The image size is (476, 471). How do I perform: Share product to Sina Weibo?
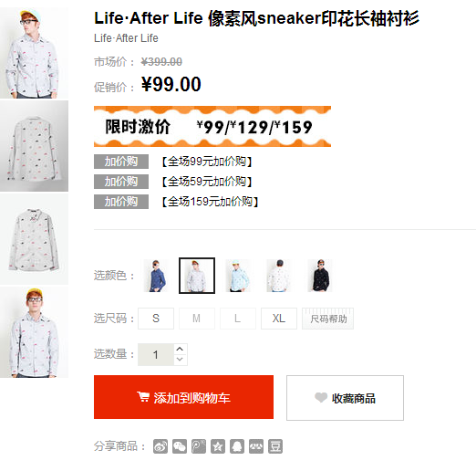tap(160, 446)
